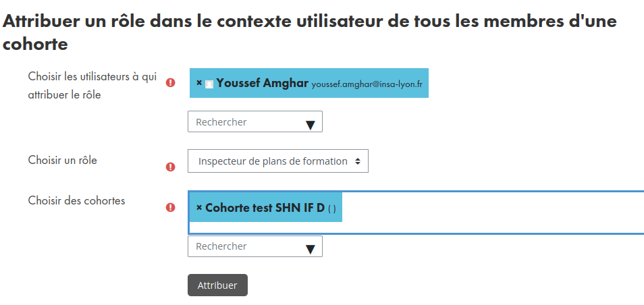Open the user search suggestions arrow
Image resolution: width=644 pixels, height=305 pixels.
coord(311,126)
